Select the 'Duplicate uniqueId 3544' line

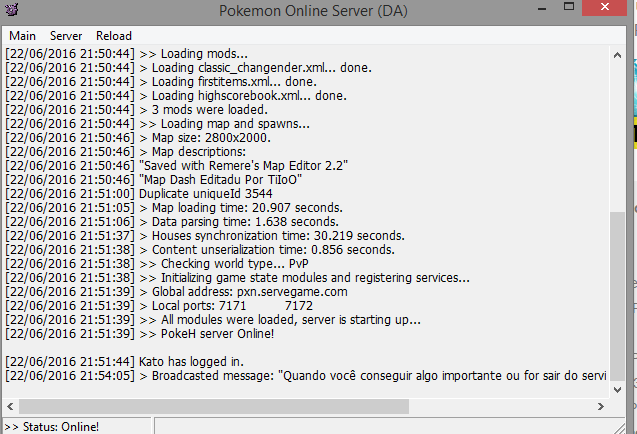click(139, 194)
